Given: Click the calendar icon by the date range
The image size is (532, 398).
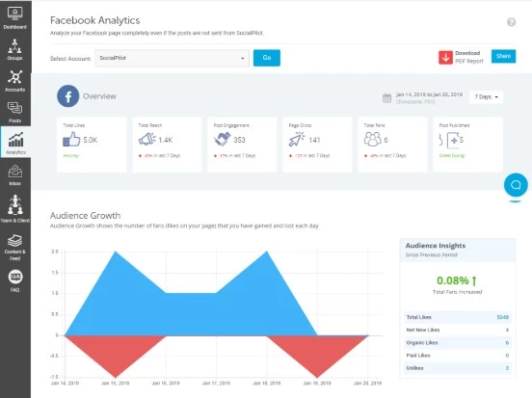Looking at the screenshot, I should (386, 98).
